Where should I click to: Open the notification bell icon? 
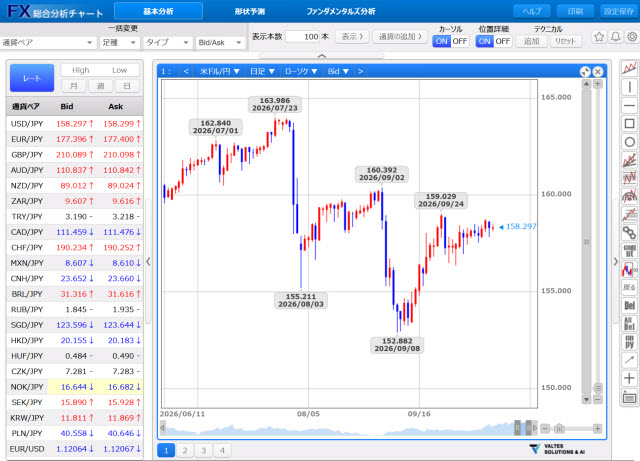click(616, 37)
